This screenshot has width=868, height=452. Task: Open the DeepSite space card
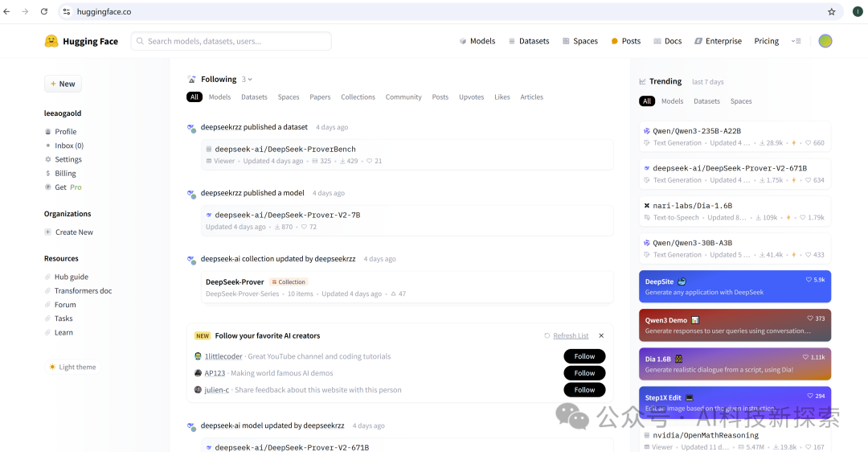pos(735,286)
